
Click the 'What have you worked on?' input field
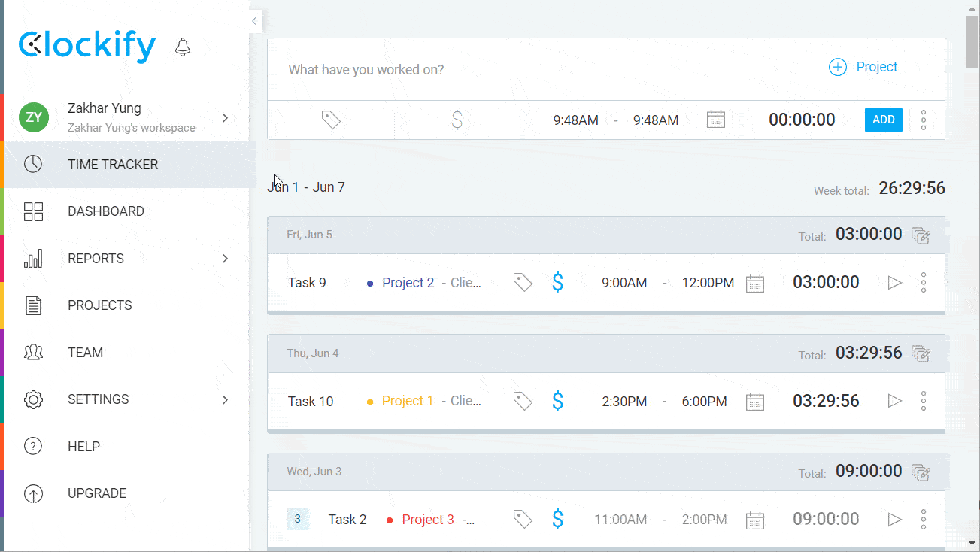click(x=366, y=69)
